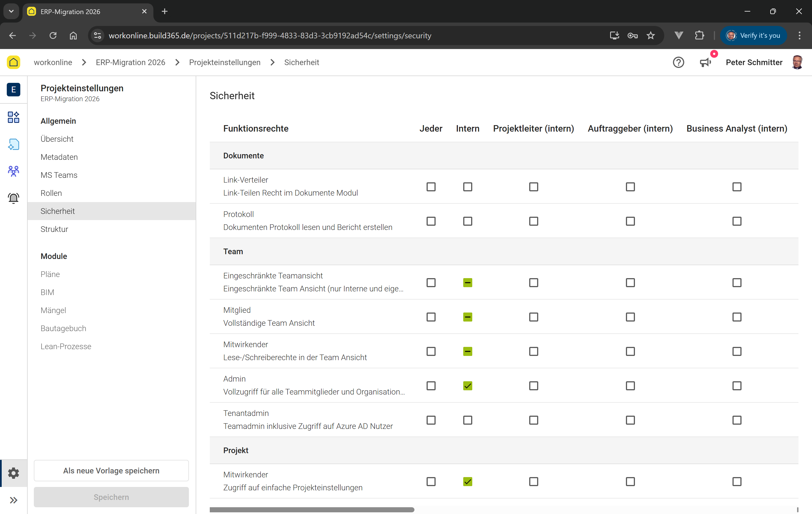Open the documents icon in the left rail

[x=14, y=144]
